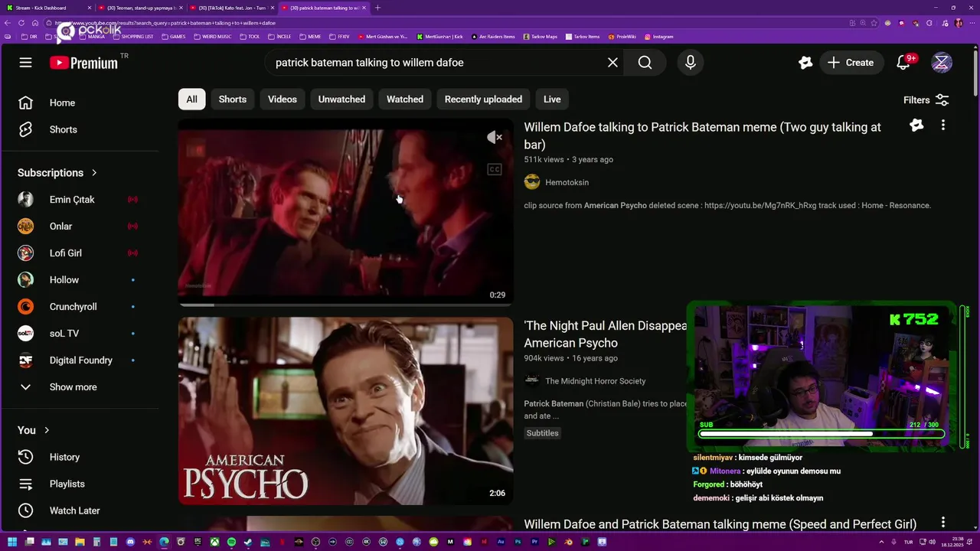Open Digital Foundry channel avatar

[x=25, y=360]
